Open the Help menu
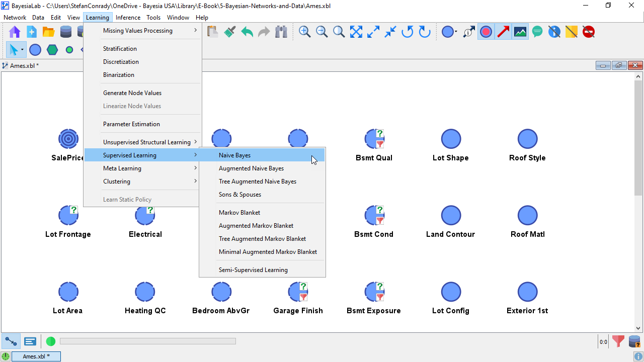 tap(202, 18)
